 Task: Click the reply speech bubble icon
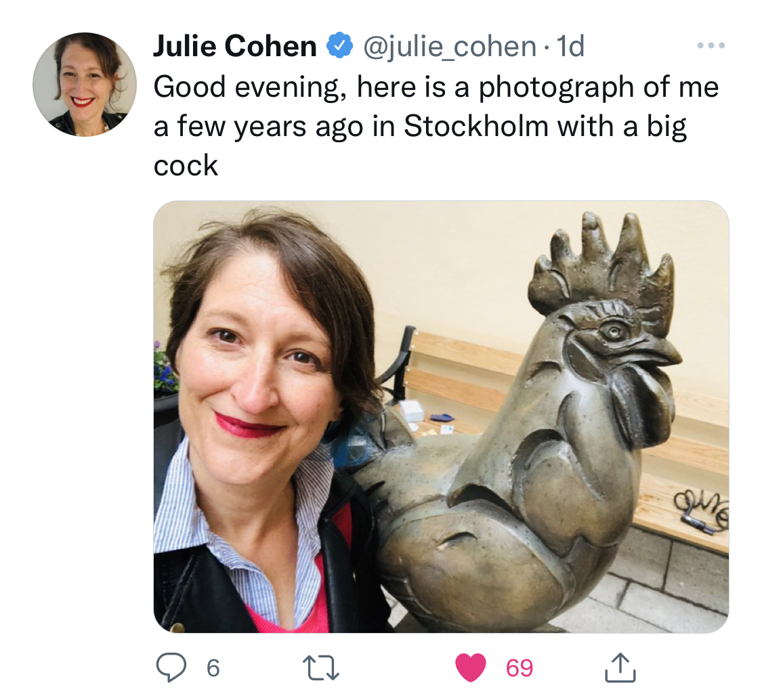tap(171, 668)
